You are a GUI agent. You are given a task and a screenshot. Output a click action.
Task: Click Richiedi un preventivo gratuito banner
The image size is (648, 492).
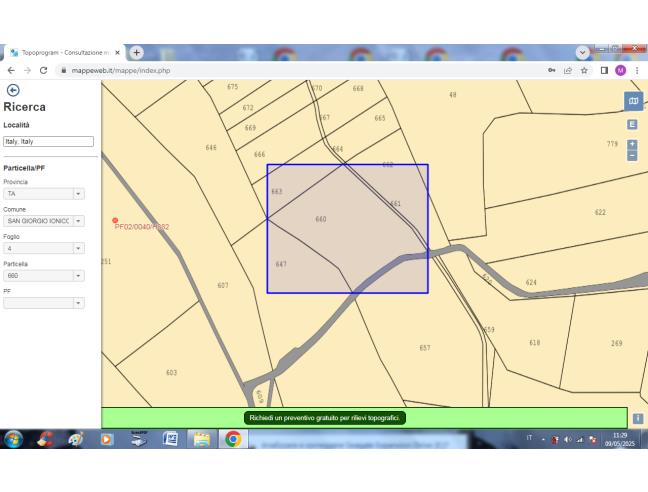[324, 417]
